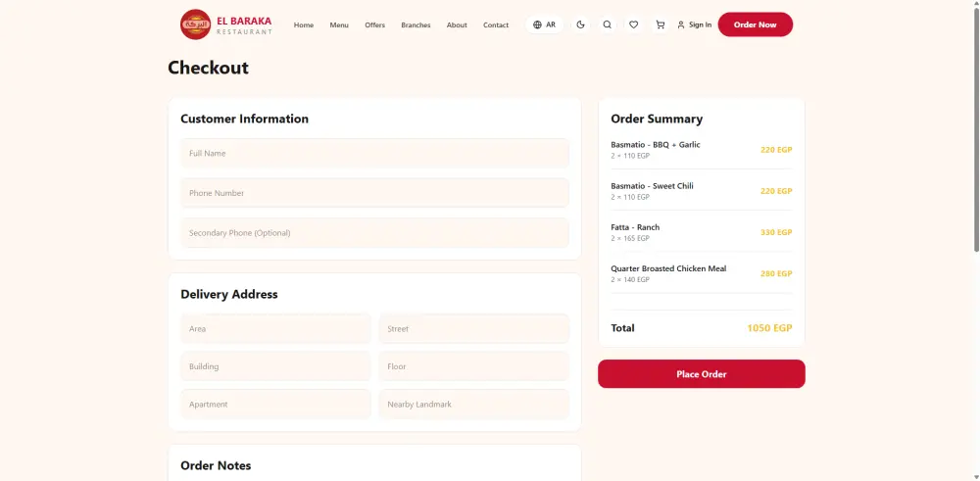The width and height of the screenshot is (980, 481).
Task: Focus the Secondary Phone (Optional) field
Action: [x=375, y=233]
